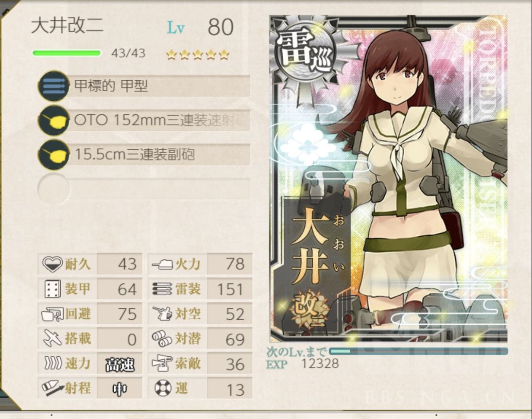The height and width of the screenshot is (419, 532).
Task: Click the armor icon next to 装甲
Action: pyautogui.click(x=52, y=289)
